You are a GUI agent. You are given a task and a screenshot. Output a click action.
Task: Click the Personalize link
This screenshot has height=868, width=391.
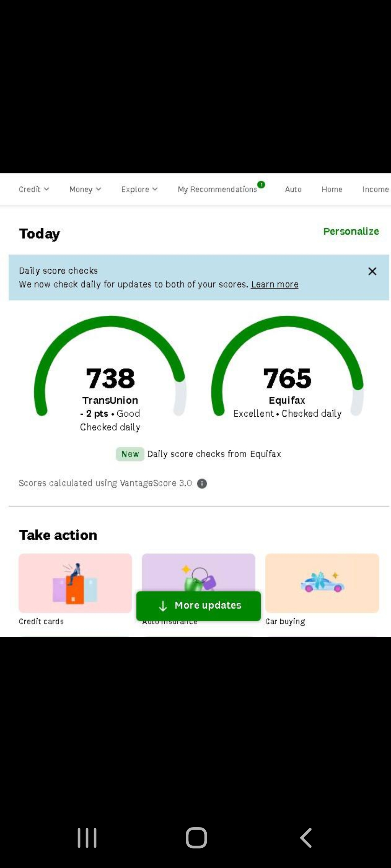point(351,231)
